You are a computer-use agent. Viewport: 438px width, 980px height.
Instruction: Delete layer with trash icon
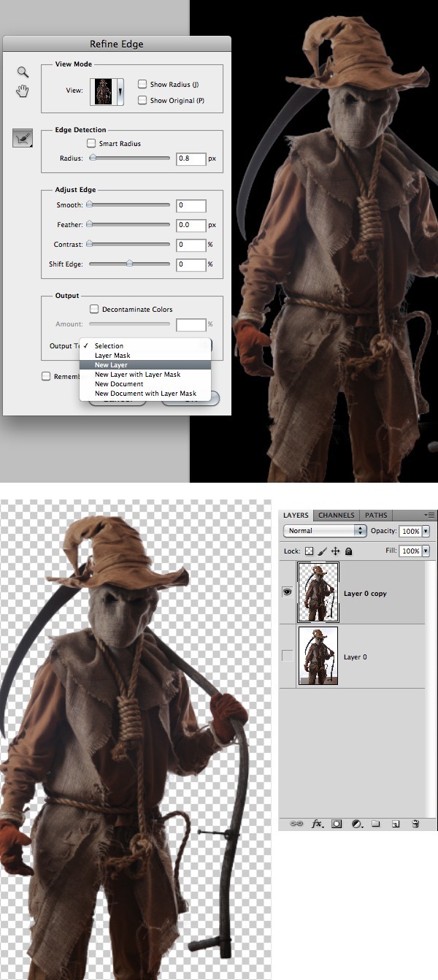[415, 823]
